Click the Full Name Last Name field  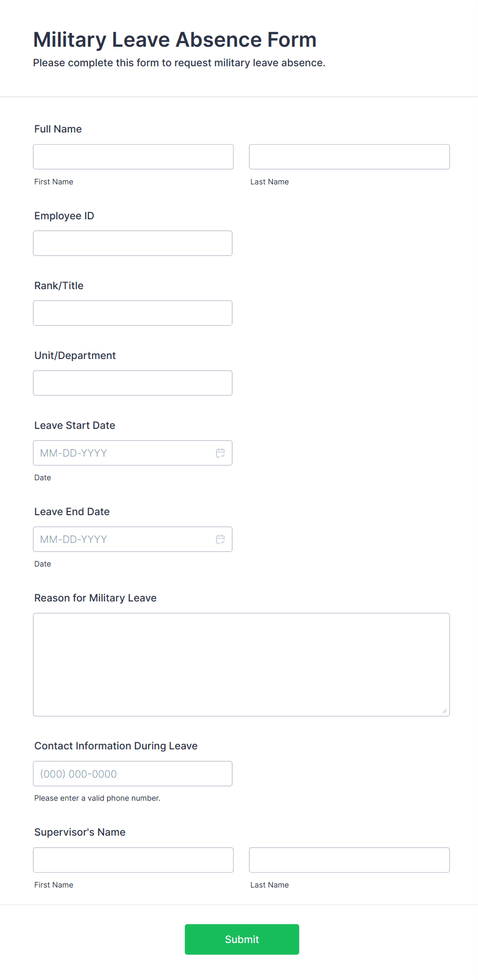pos(349,157)
